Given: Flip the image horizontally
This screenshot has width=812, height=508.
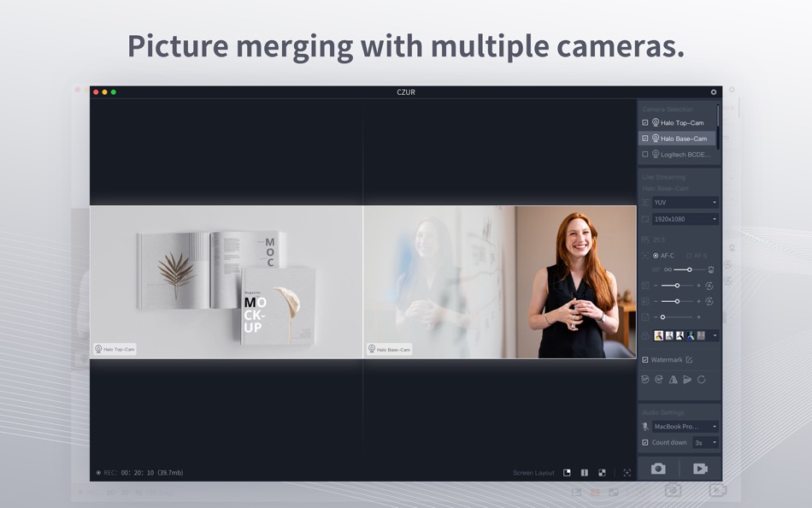Looking at the screenshot, I should [672, 379].
